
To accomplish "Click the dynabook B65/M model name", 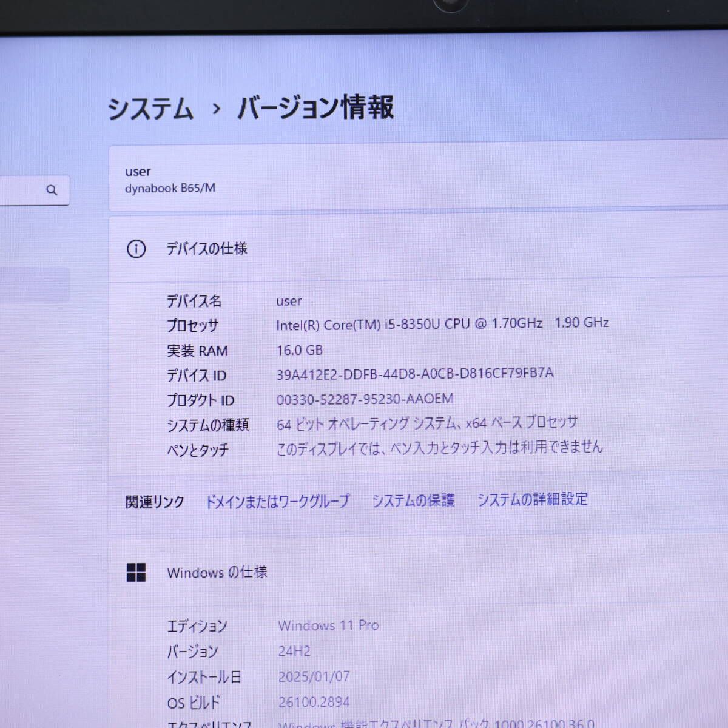I will coord(170,188).
